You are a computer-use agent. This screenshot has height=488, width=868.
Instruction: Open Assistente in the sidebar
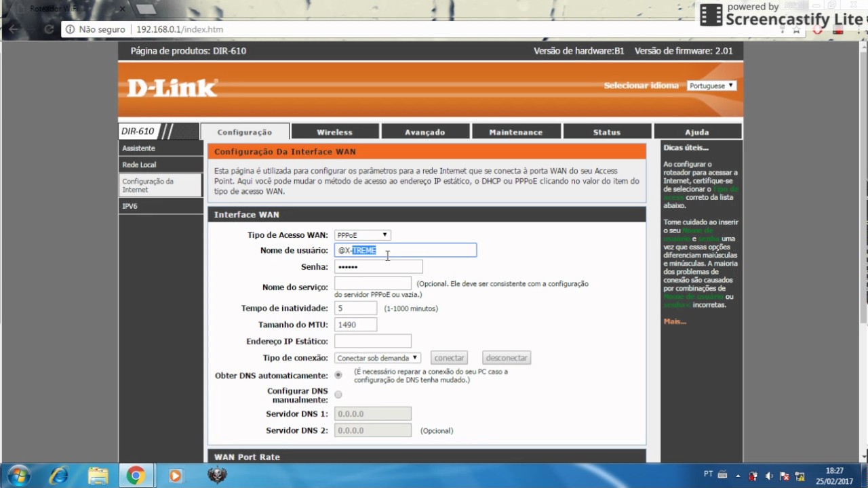[160, 148]
